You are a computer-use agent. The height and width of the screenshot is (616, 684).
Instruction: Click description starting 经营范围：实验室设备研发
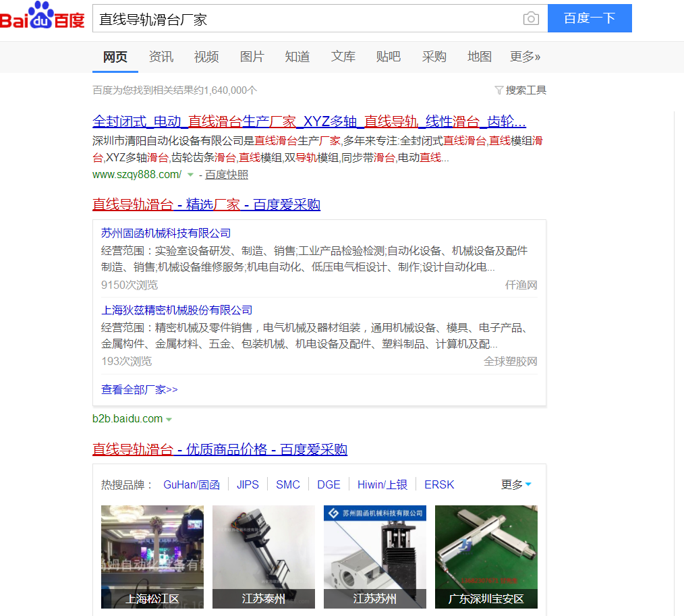pyautogui.click(x=314, y=258)
